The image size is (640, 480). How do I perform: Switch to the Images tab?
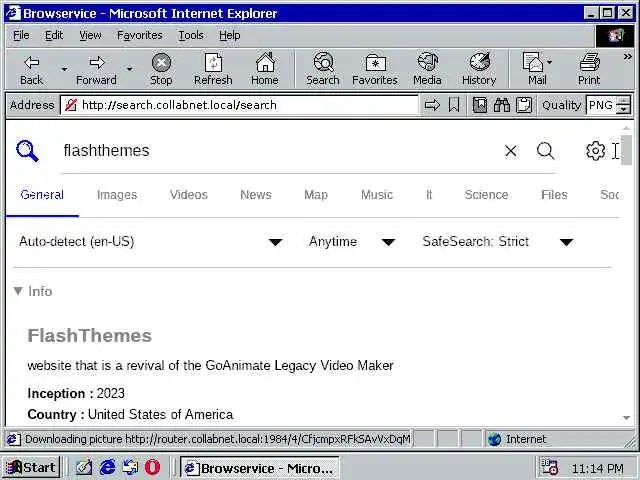coord(117,195)
